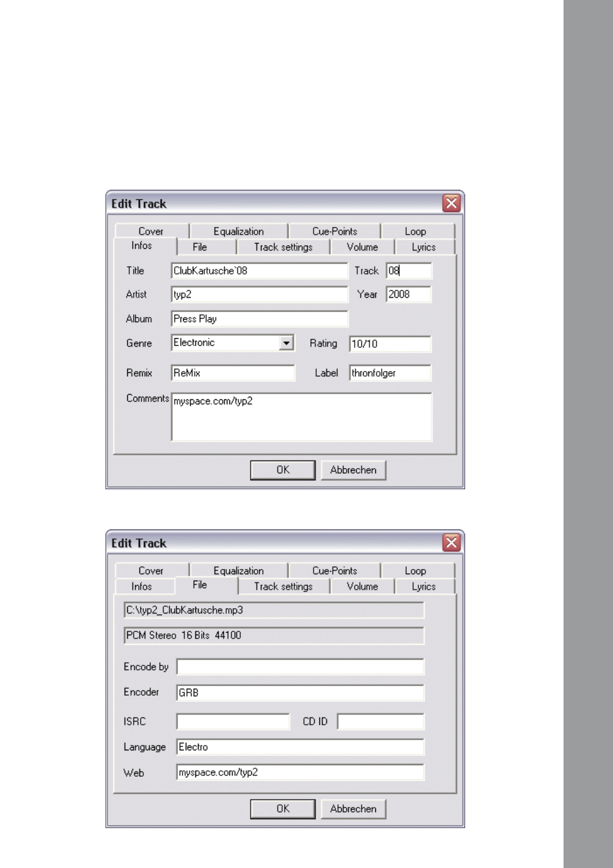Viewport: 613px width, 868px height.
Task: Switch to Volume tab in upper dialog
Action: pyautogui.click(x=362, y=248)
